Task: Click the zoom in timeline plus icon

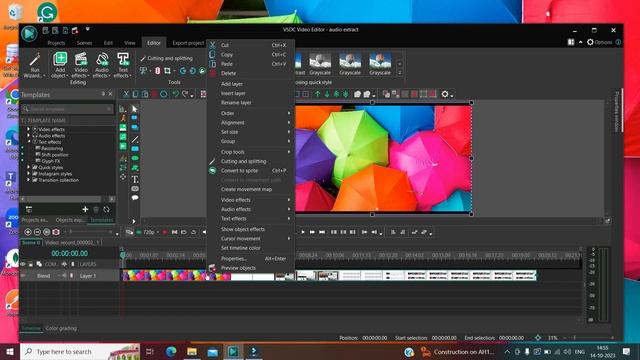Action: pyautogui.click(x=28, y=232)
